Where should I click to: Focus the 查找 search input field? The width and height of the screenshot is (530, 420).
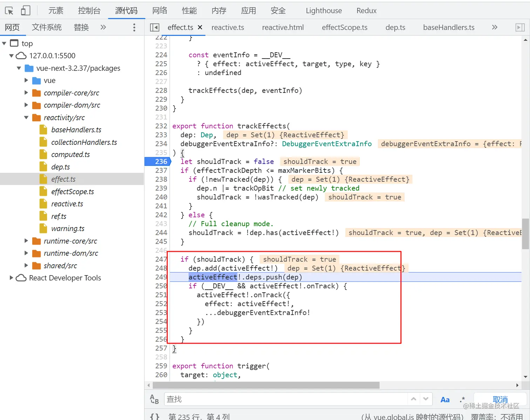coord(285,399)
